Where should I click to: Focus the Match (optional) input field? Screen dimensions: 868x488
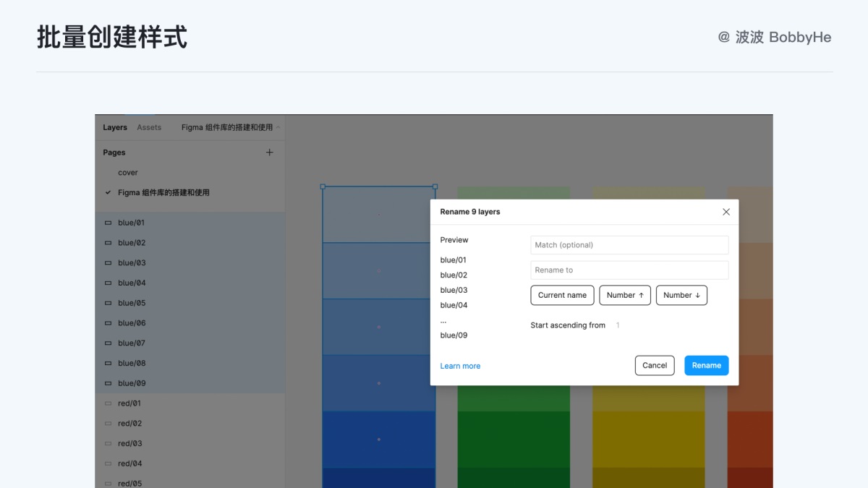[x=629, y=245]
